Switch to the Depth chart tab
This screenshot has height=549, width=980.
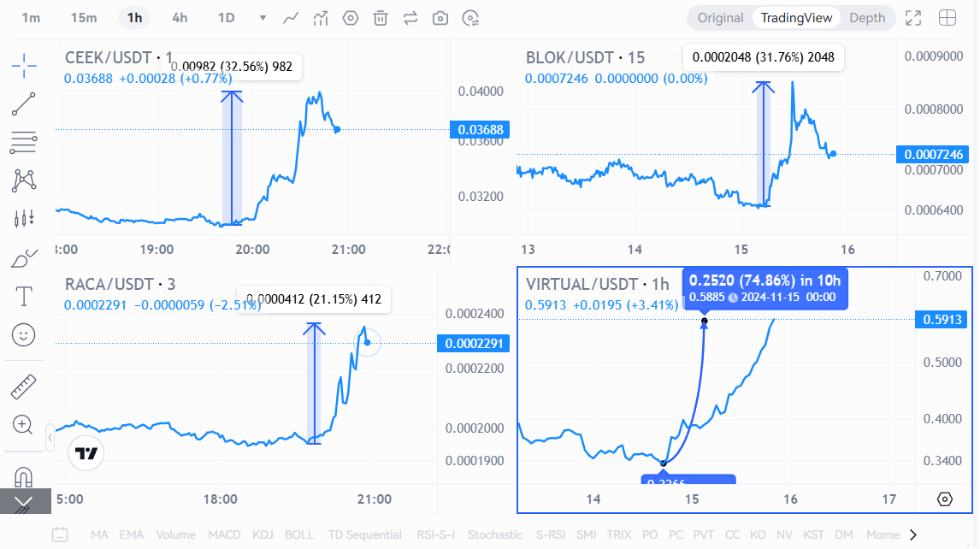click(867, 18)
